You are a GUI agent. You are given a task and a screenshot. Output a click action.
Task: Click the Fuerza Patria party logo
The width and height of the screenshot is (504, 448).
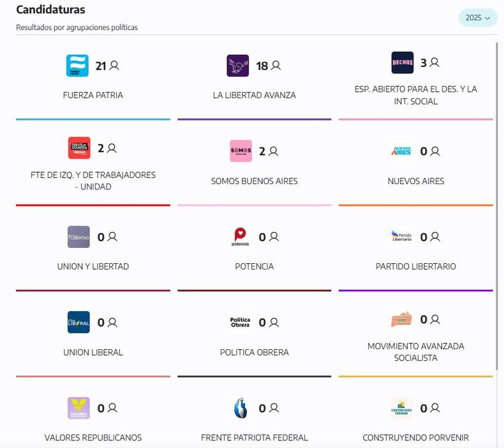pos(77,66)
